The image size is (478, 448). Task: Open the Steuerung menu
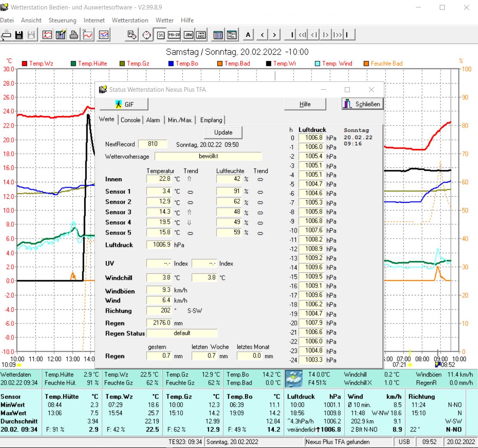62,20
